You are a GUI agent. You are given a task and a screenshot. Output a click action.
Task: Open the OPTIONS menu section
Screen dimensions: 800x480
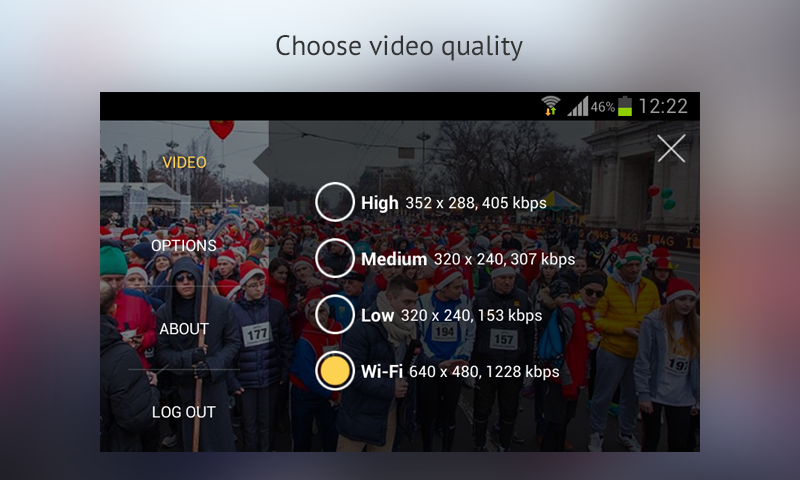click(x=184, y=245)
